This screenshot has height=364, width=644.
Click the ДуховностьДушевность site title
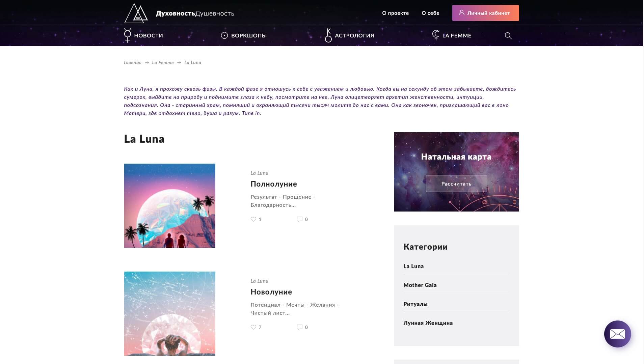tap(195, 13)
